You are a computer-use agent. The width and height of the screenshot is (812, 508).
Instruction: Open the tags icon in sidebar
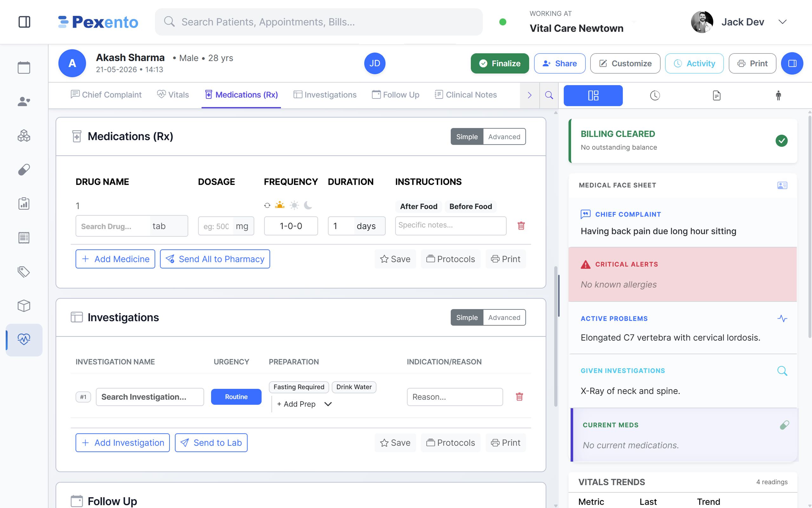coord(24,272)
